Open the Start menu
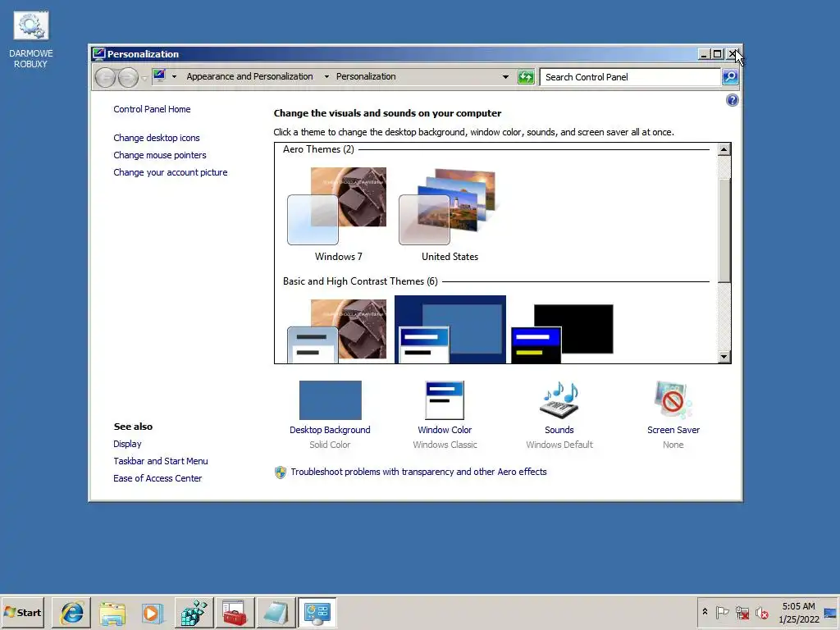This screenshot has height=630, width=840. (x=22, y=612)
